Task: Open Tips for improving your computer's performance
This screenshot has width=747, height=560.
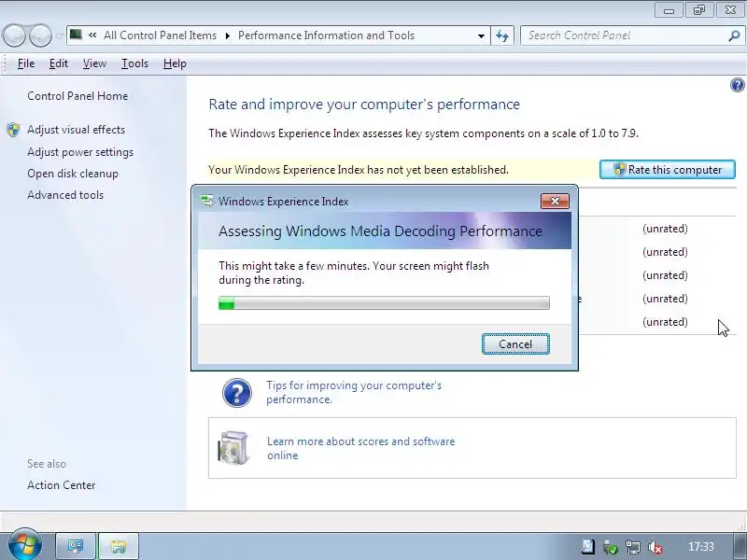Action: pos(354,392)
